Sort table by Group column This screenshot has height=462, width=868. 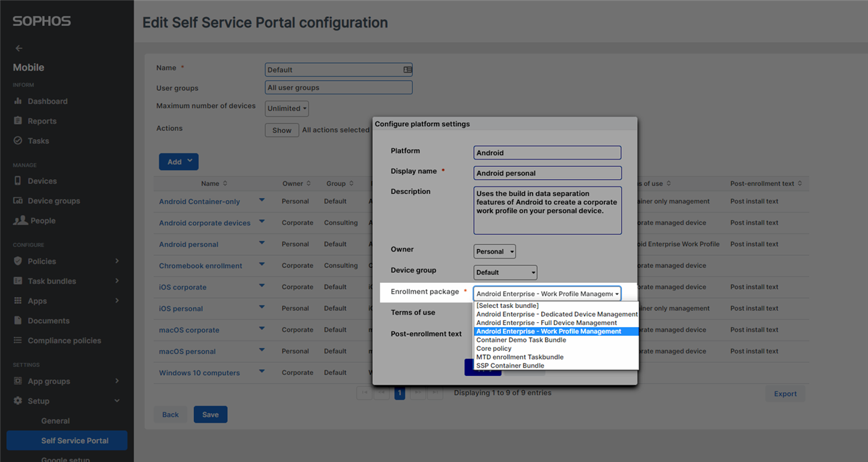point(340,184)
